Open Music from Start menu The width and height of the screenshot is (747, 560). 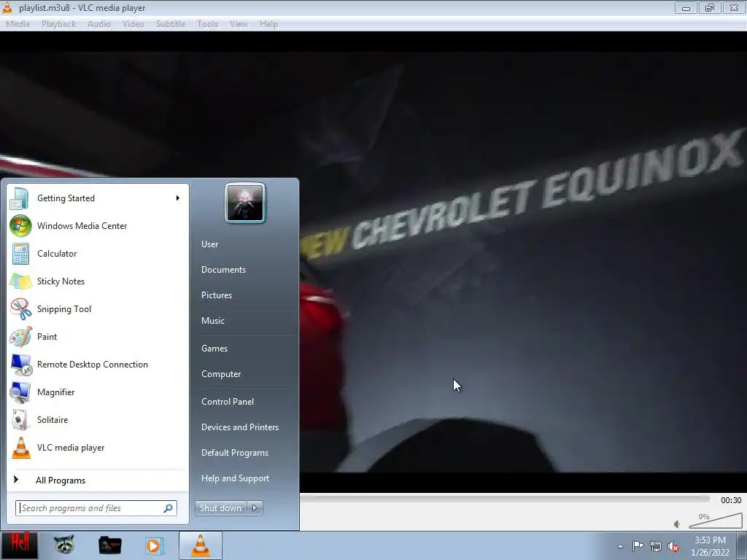pyautogui.click(x=213, y=321)
